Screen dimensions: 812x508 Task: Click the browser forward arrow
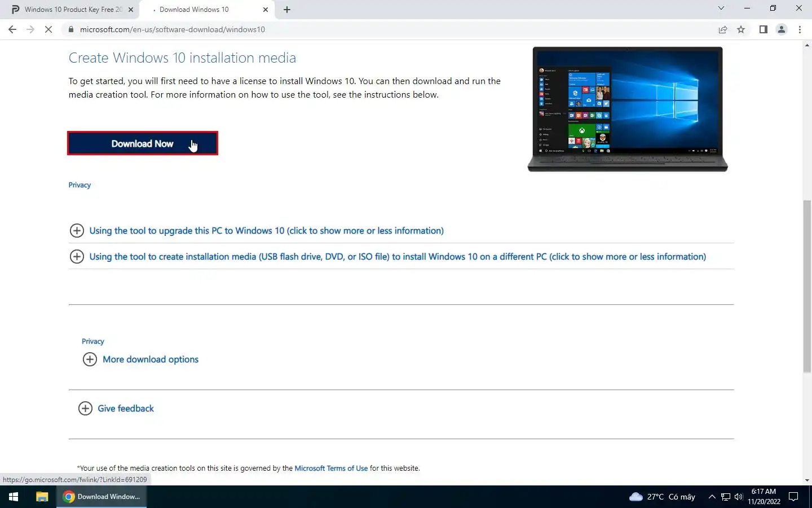pos(30,29)
